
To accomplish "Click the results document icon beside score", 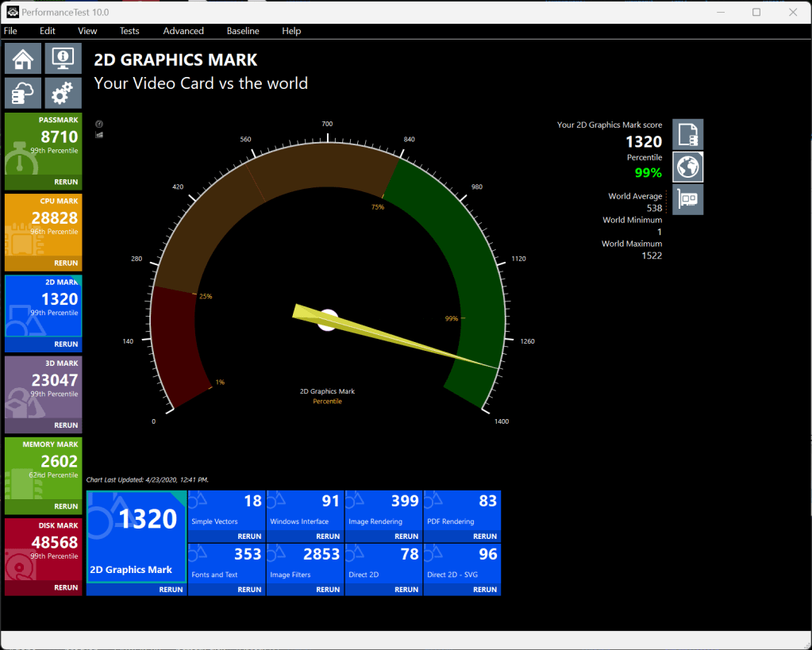I will tap(687, 134).
